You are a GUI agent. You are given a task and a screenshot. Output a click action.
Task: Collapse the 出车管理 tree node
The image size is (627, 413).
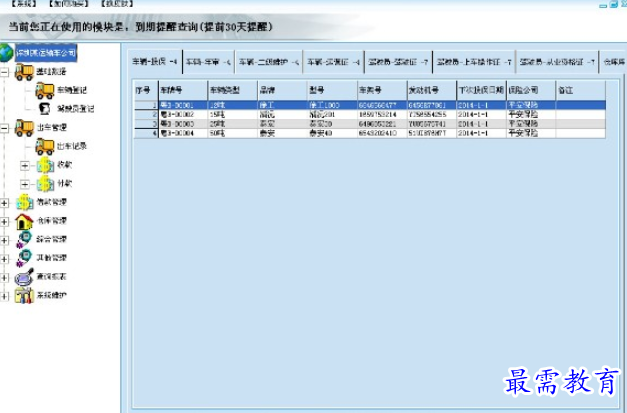[7, 128]
